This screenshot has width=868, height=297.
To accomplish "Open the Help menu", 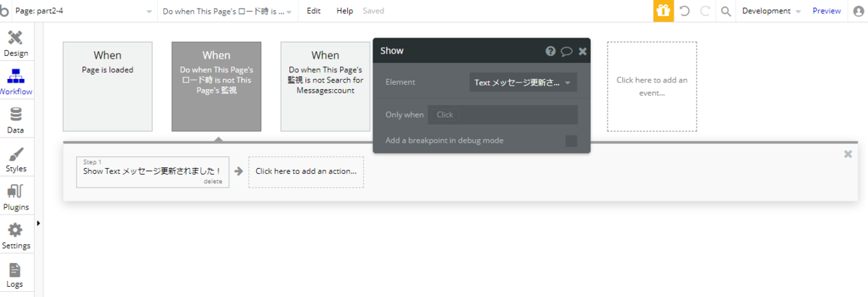I will [345, 11].
